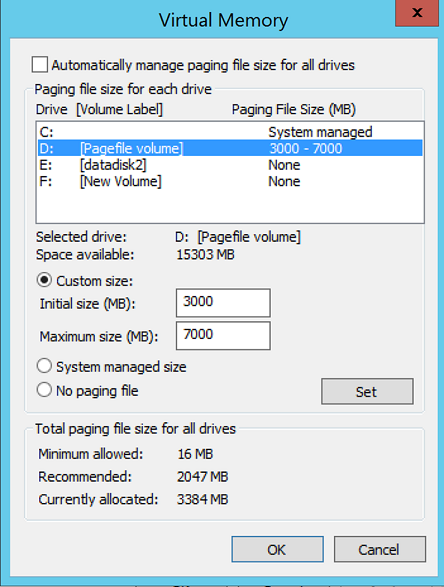Click the Virtual Memory title text
This screenshot has height=587, width=444.
point(223,20)
